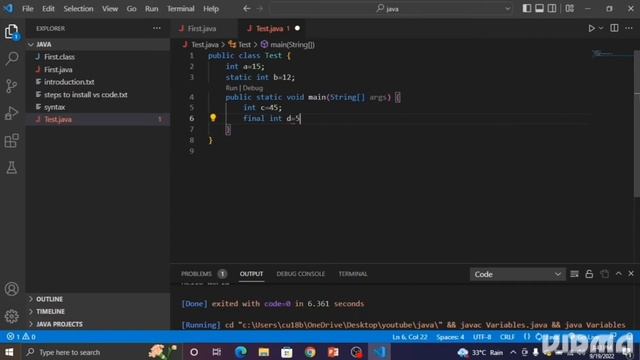The height and width of the screenshot is (360, 640).
Task: Click the lightbulb quick fix icon
Action: [213, 118]
